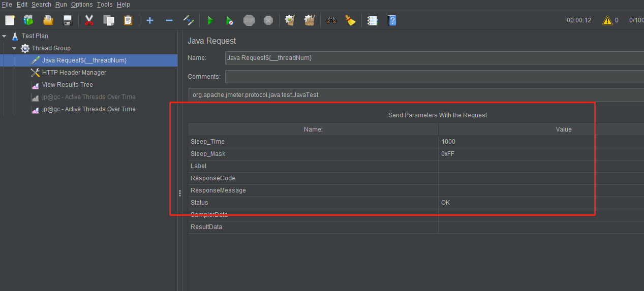Viewport: 644px width, 291px height.
Task: Open the Edit menu
Action: click(22, 5)
